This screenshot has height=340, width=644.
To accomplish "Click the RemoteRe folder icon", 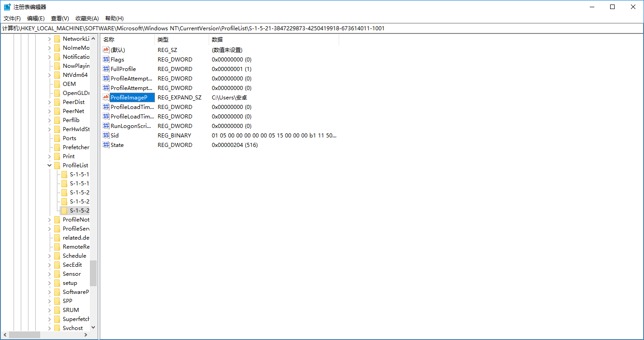I will pyautogui.click(x=57, y=246).
